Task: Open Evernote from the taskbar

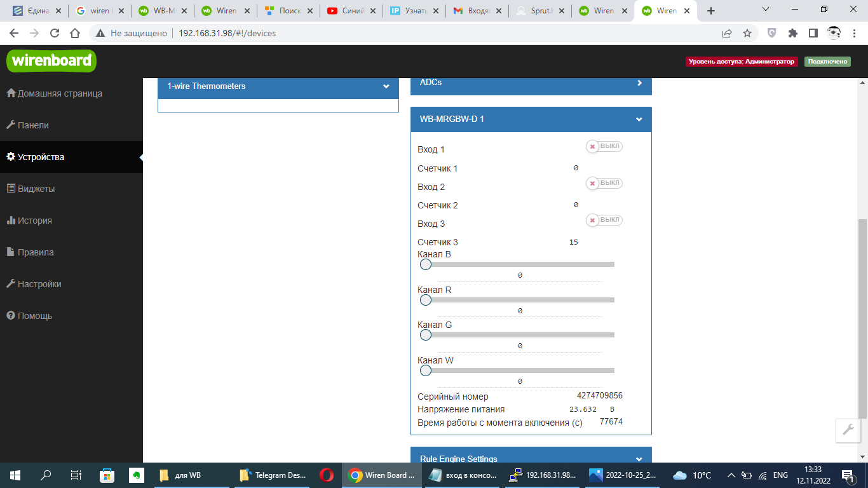Action: (136, 475)
